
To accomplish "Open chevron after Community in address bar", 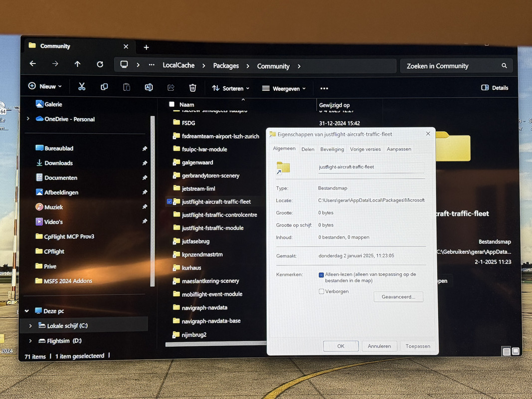I will [x=299, y=66].
